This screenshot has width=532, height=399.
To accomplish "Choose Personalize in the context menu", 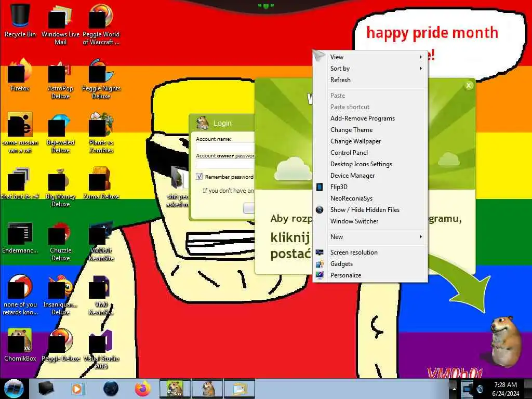I will (x=370, y=275).
